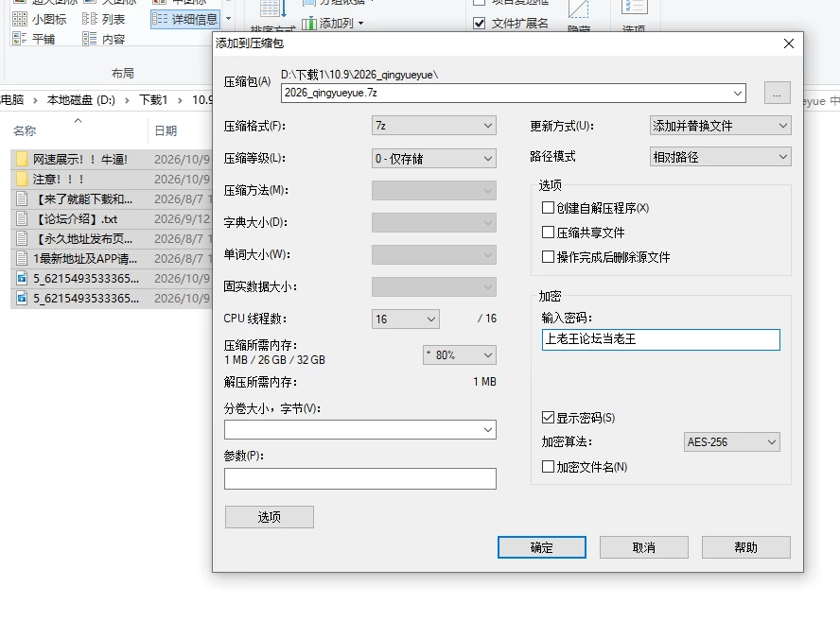Open the archive name 2026_qingyueyue.7z dropdown
This screenshot has height=621, width=840.
pyautogui.click(x=738, y=94)
